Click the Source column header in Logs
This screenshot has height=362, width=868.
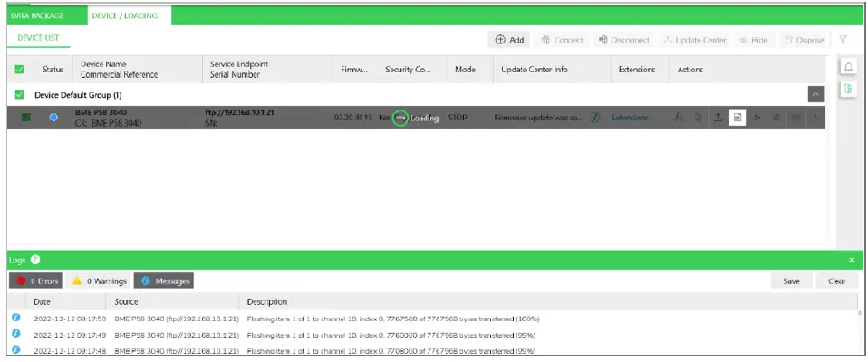pyautogui.click(x=126, y=301)
